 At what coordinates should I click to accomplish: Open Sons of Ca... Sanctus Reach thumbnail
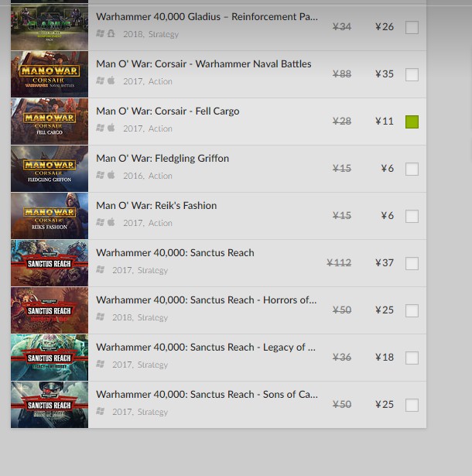[50, 405]
